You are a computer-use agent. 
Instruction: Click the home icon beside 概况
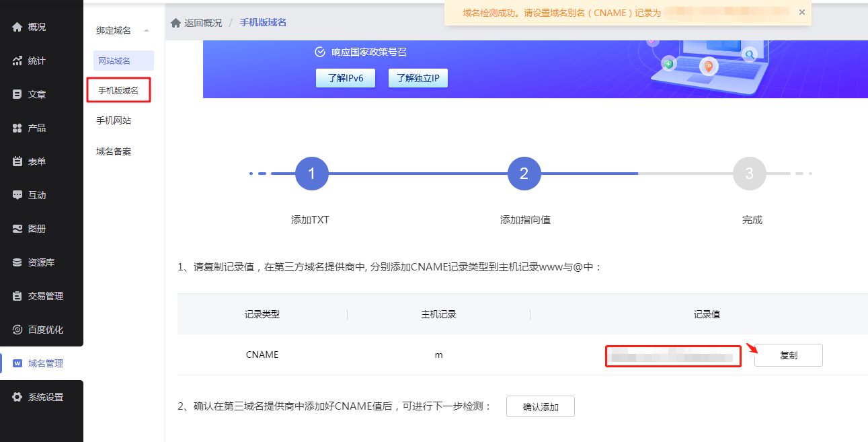17,27
